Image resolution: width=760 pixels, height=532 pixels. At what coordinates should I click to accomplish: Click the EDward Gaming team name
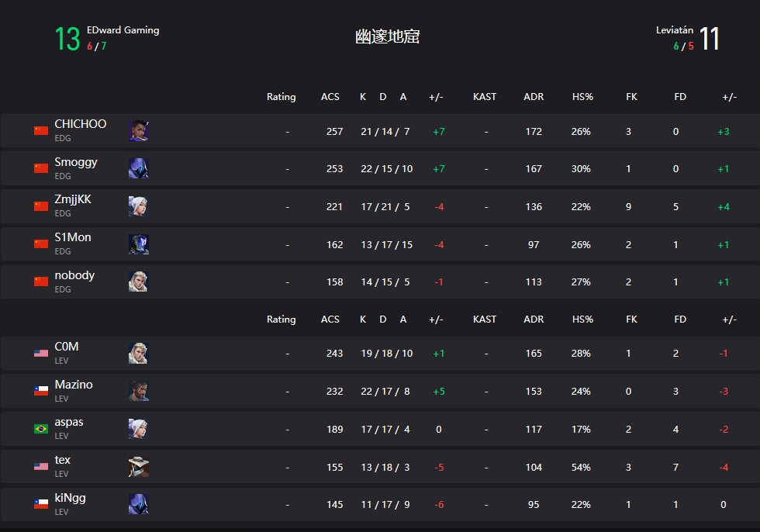point(123,30)
